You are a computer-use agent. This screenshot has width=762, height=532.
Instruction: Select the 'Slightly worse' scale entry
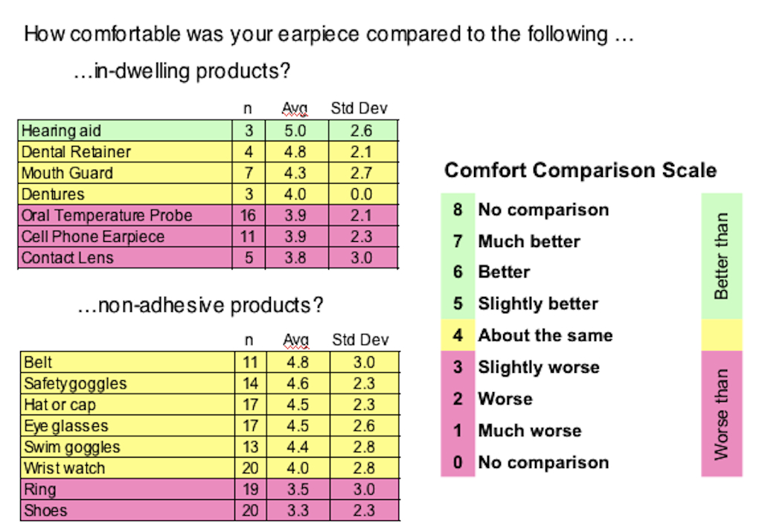539,368
